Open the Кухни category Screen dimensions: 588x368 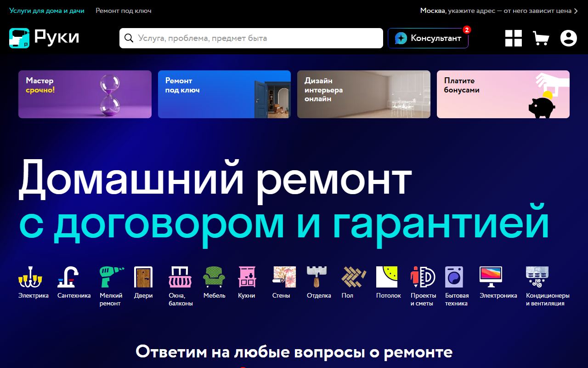point(247,282)
